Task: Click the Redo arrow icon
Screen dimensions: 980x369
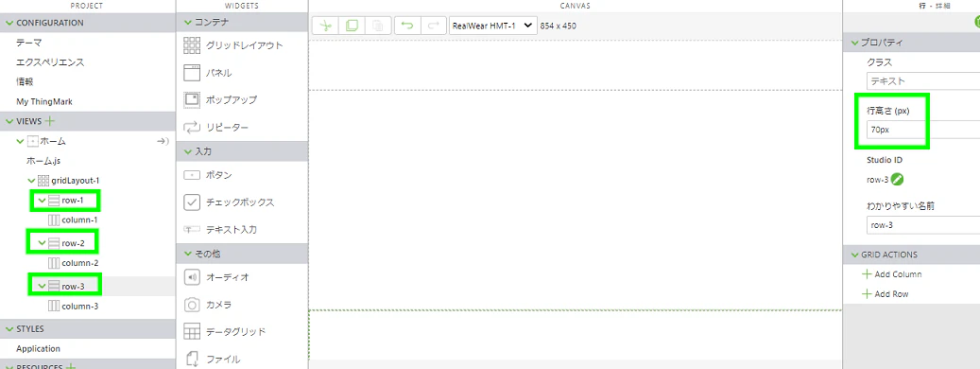Action: [433, 26]
